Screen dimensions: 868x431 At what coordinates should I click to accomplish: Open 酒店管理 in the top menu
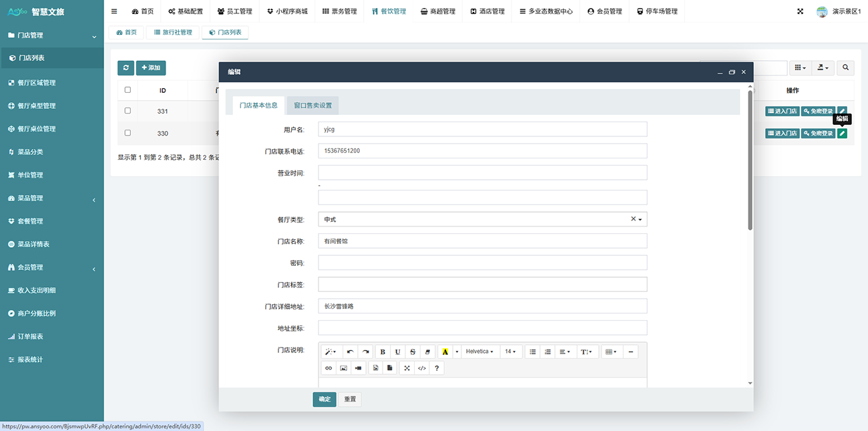[x=487, y=11]
